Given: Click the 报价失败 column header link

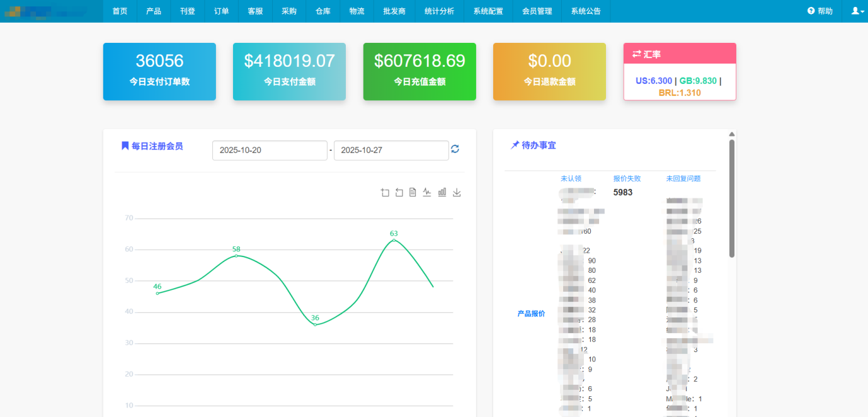Looking at the screenshot, I should click(x=626, y=178).
